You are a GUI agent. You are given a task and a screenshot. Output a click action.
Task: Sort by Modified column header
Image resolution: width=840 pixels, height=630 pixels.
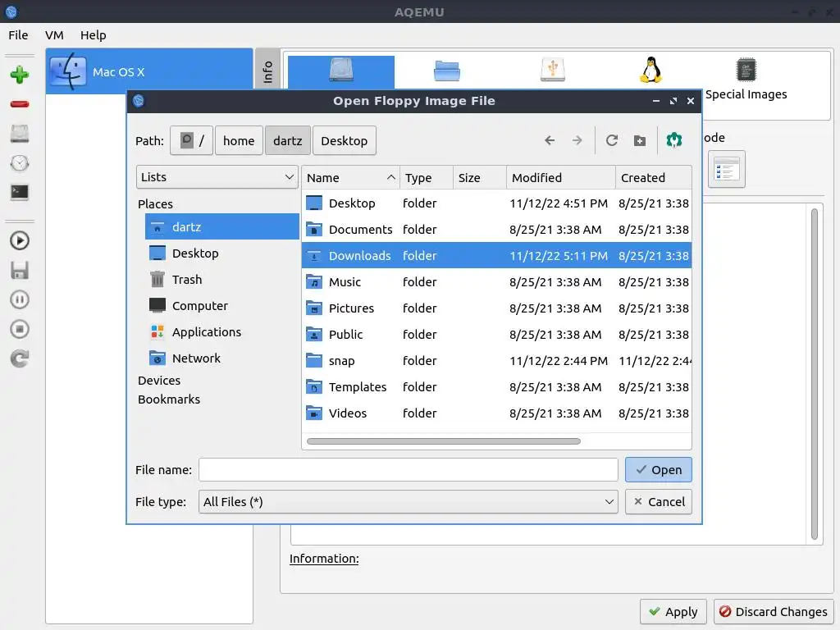[561, 177]
